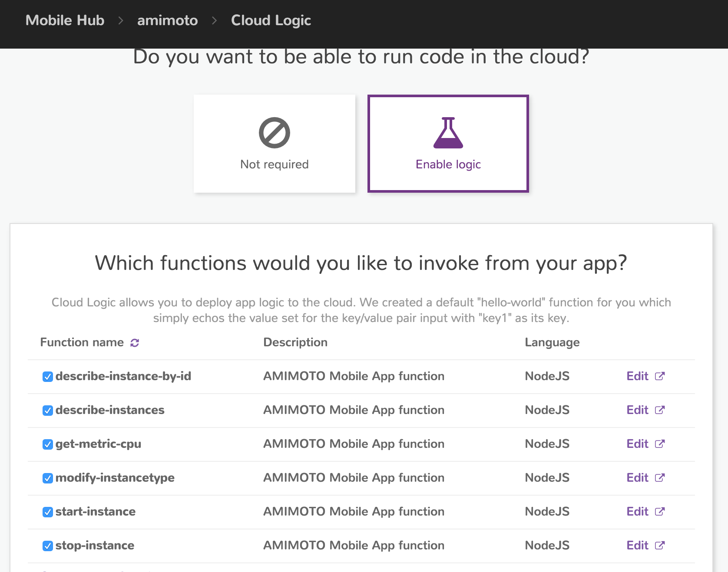
Task: Click the stop-instance function name
Action: [95, 546]
